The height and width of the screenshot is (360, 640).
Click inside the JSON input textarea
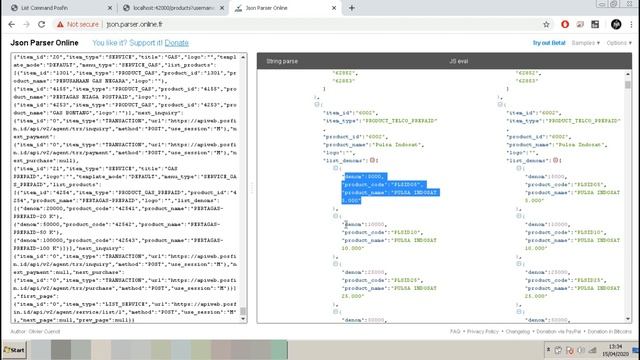point(125,188)
